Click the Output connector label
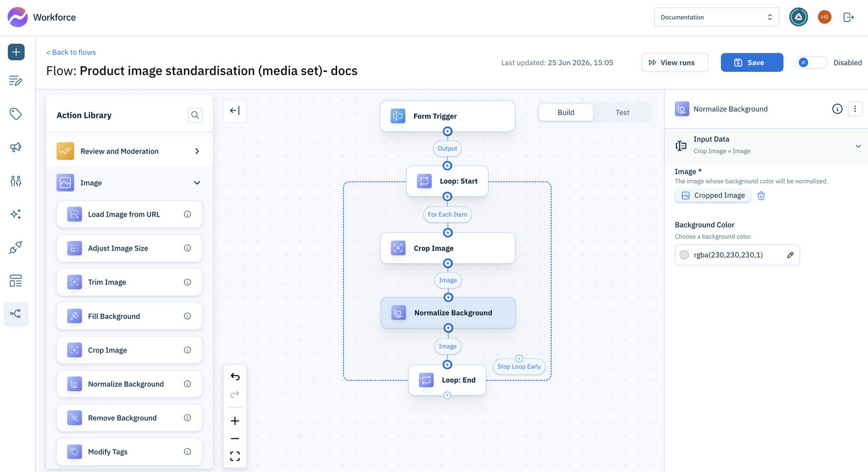This screenshot has height=472, width=868. tap(447, 148)
